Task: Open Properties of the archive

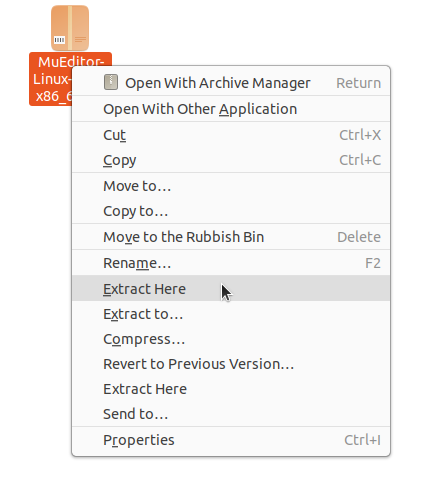Action: click(x=231, y=440)
